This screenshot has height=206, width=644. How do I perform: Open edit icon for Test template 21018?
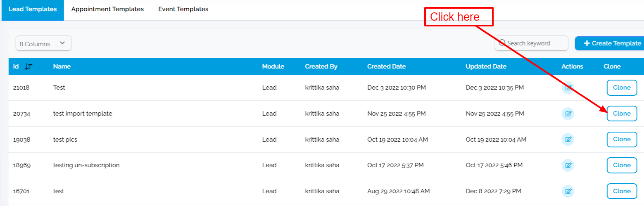pos(568,88)
